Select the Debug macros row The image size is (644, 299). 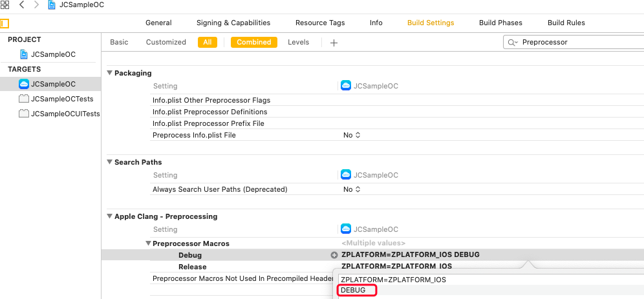pos(372,254)
